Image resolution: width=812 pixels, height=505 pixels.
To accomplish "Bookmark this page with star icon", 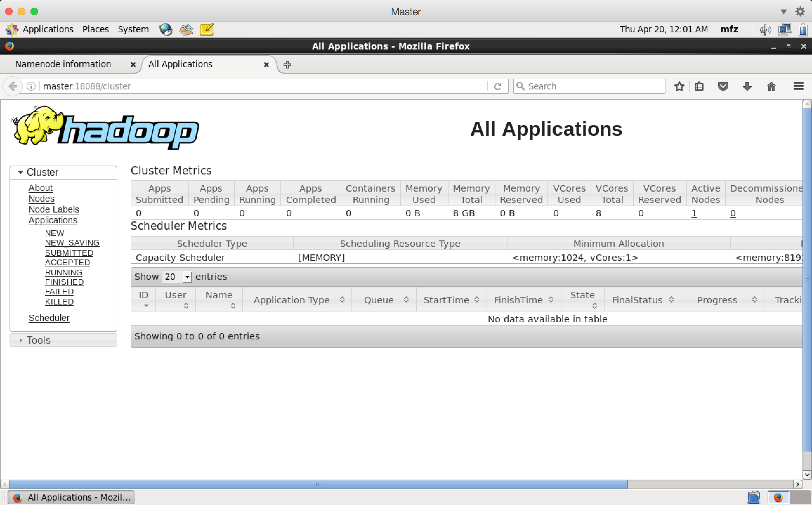I will [x=679, y=87].
